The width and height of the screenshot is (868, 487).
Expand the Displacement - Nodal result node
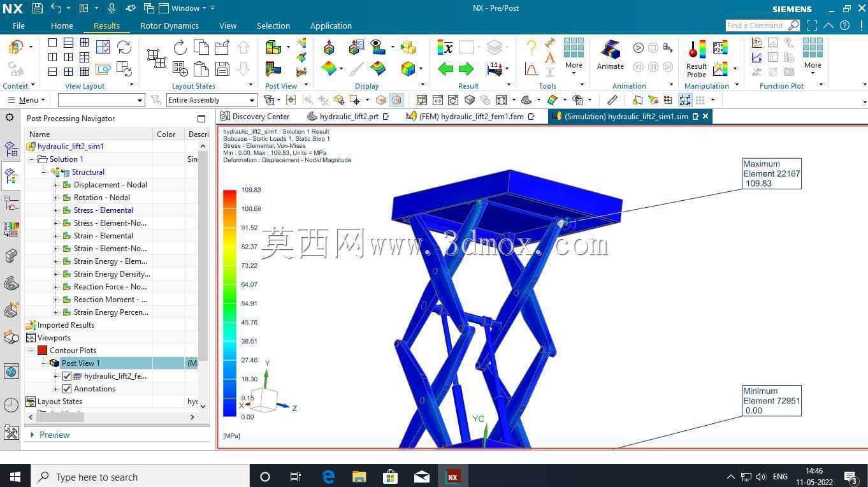55,185
